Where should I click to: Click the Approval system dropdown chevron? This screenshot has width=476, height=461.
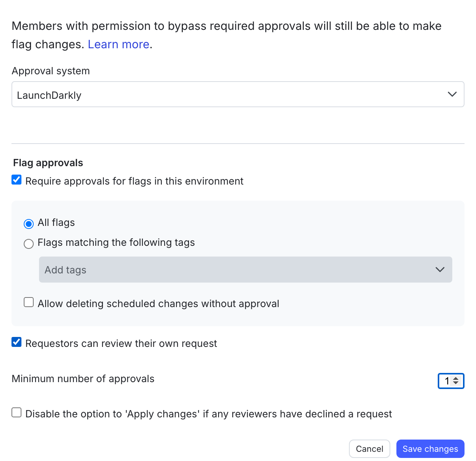pos(452,94)
